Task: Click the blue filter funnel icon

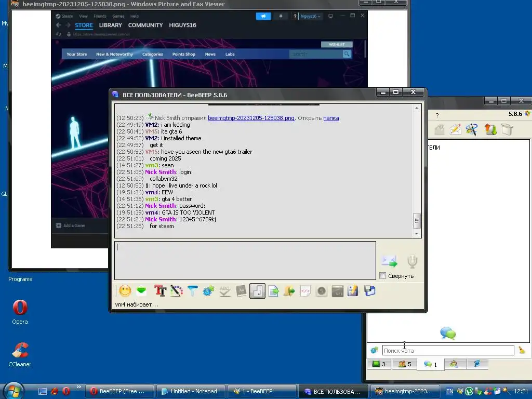Action: [192, 291]
